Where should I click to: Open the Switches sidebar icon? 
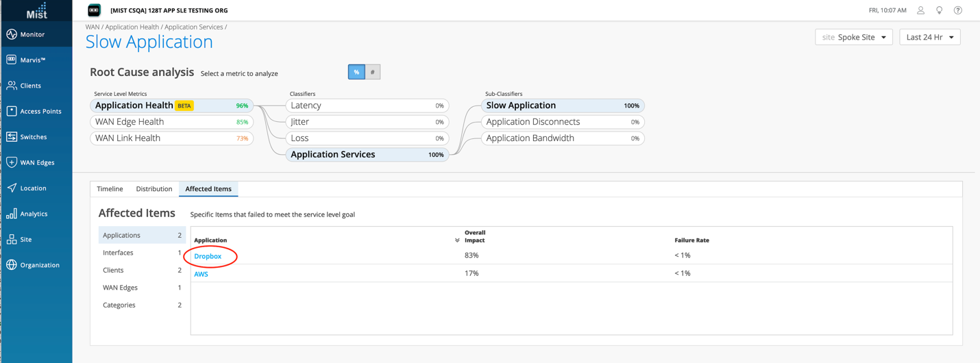coord(12,137)
